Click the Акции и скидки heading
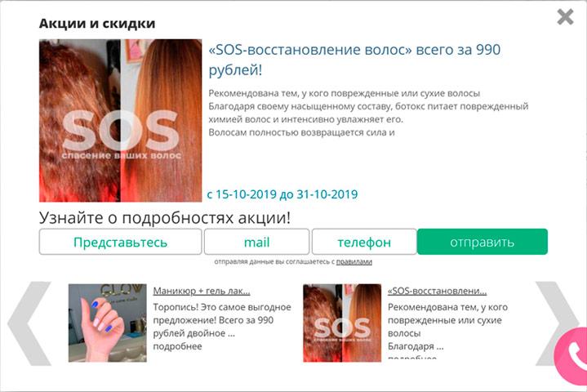 pyautogui.click(x=97, y=23)
